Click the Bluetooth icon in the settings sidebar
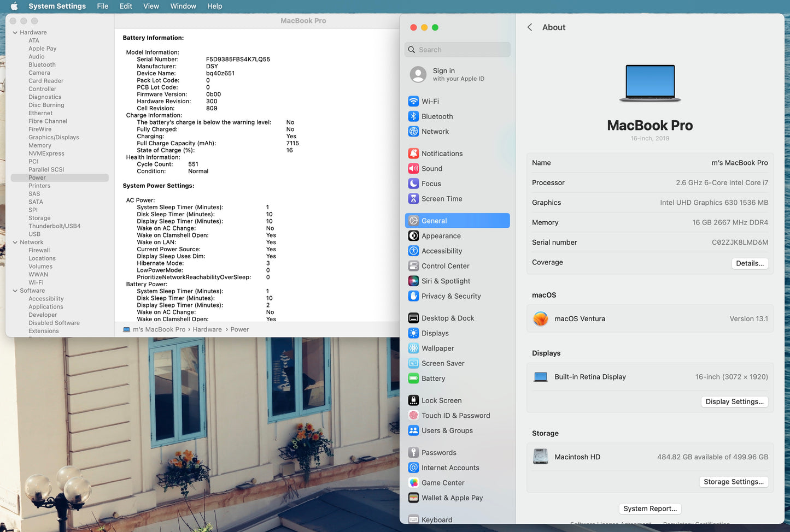 [413, 116]
